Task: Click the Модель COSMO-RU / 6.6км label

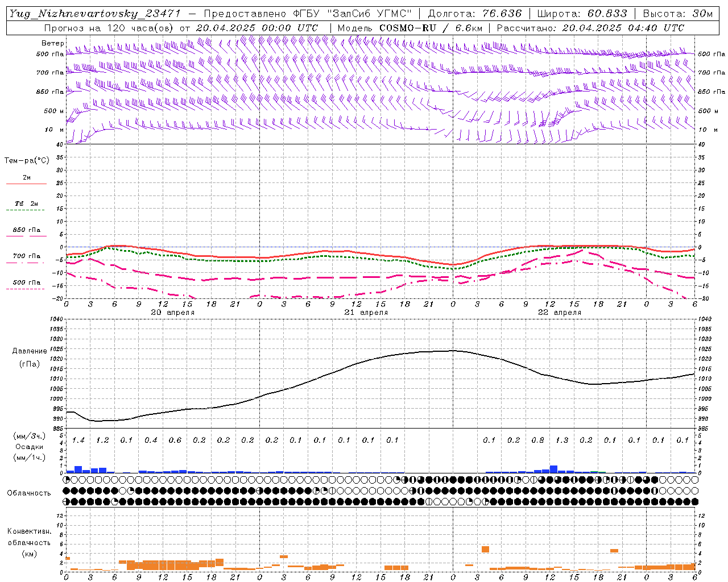Action: click(x=410, y=28)
